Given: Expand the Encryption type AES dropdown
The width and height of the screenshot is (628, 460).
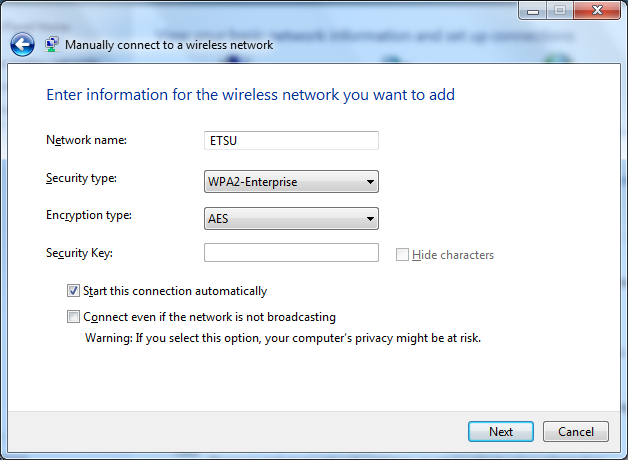Looking at the screenshot, I should 291,218.
